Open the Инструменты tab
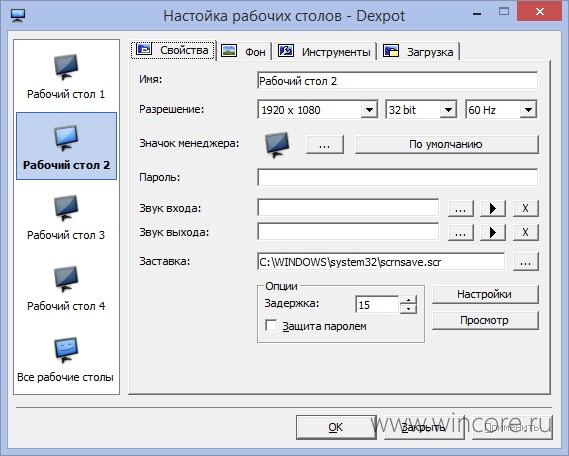The width and height of the screenshot is (569, 456). (x=324, y=52)
